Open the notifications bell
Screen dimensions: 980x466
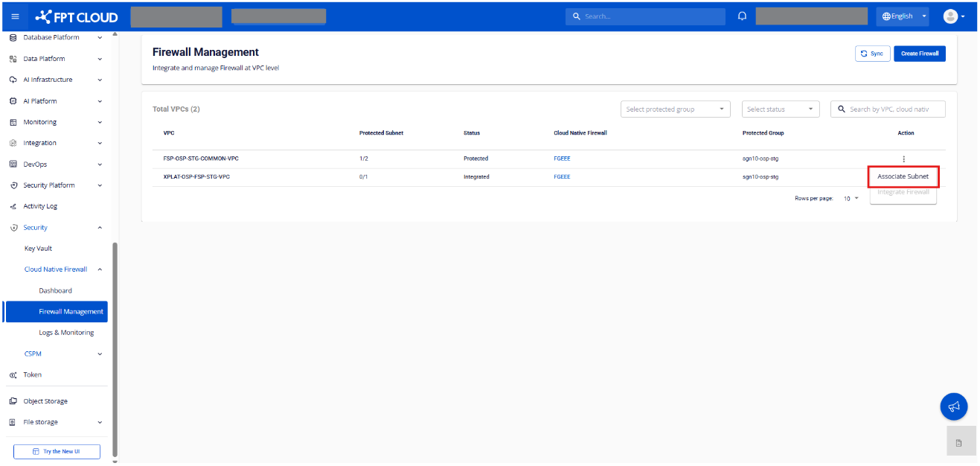[x=742, y=16]
